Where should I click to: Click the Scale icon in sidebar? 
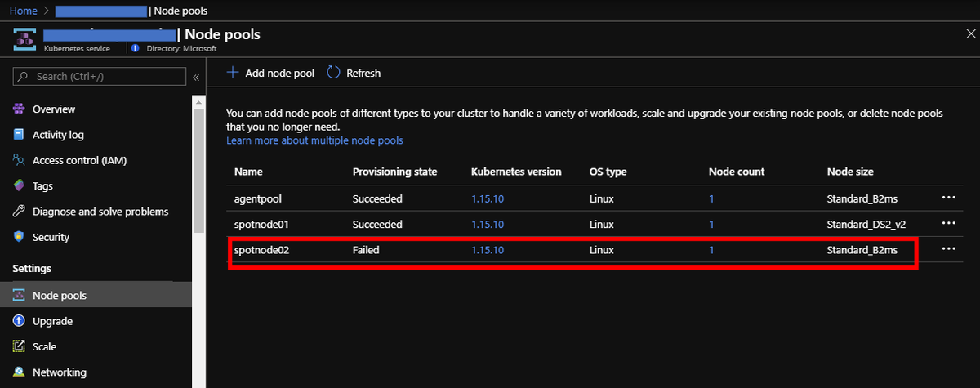(19, 346)
